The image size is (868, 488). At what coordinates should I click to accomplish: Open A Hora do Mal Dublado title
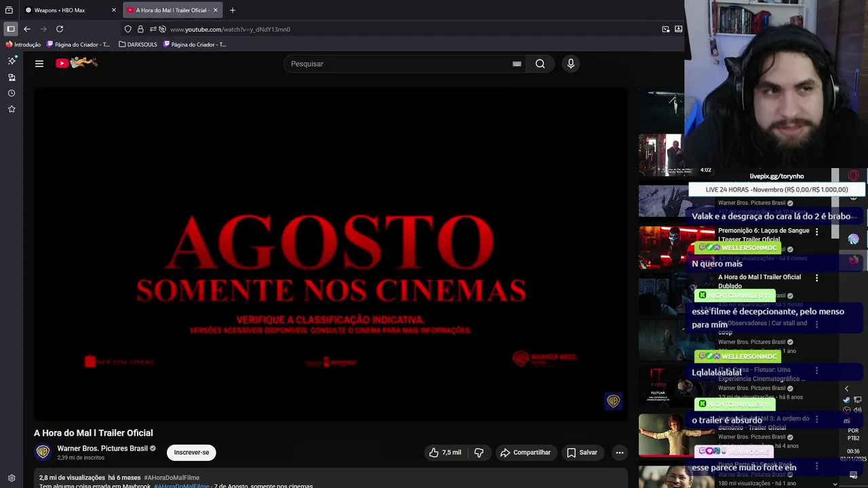[x=759, y=281]
